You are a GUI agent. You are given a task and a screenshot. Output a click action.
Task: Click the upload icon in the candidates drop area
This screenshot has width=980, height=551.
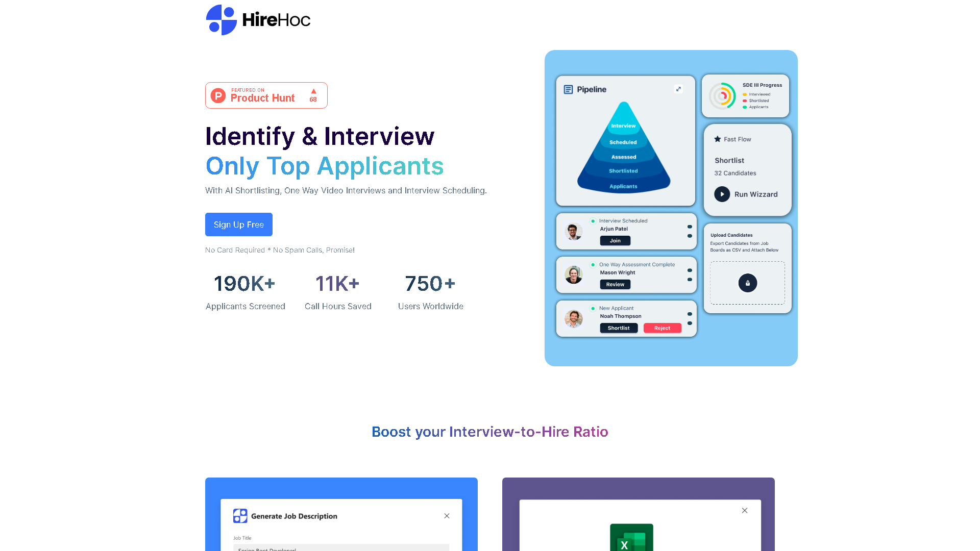747,283
